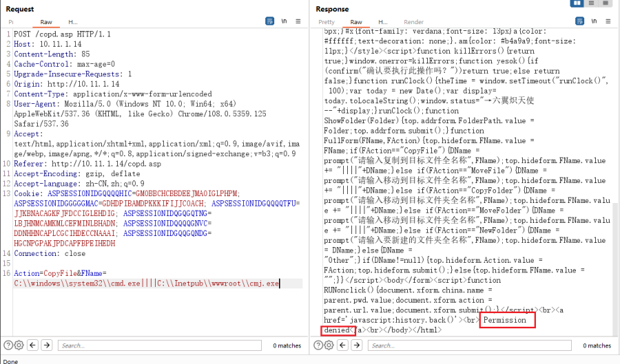Viewport: 620px width, 364px height.
Task: Click 0 matches label under Request panel
Action: 287,345
